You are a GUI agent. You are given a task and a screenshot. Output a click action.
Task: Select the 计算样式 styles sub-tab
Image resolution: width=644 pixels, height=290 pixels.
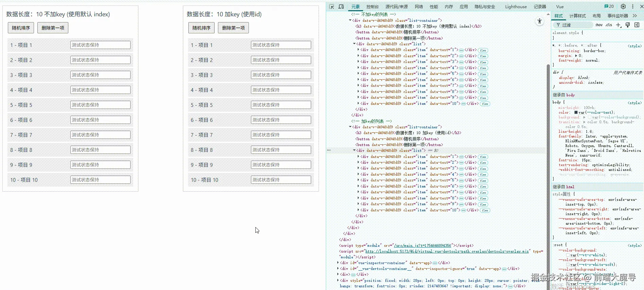coord(577,16)
